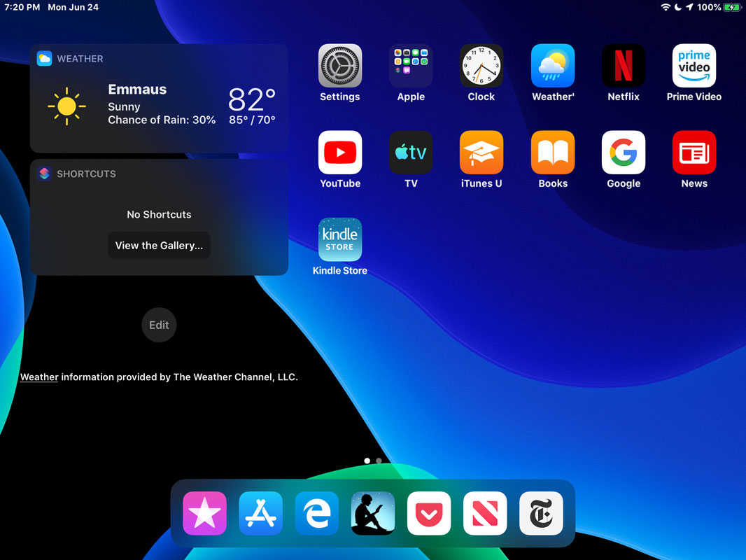
Task: Launch the Pocket app from dock
Action: pos(429,513)
